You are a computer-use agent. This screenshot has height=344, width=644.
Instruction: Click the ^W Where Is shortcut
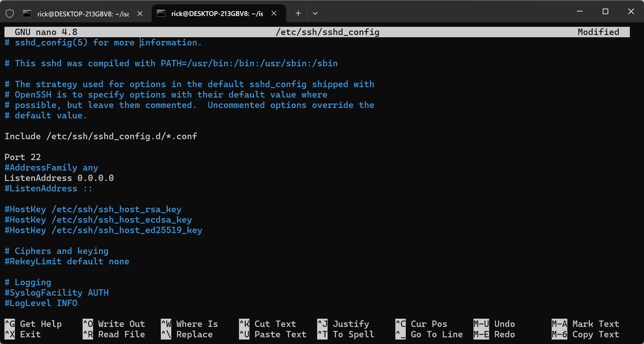click(x=189, y=324)
